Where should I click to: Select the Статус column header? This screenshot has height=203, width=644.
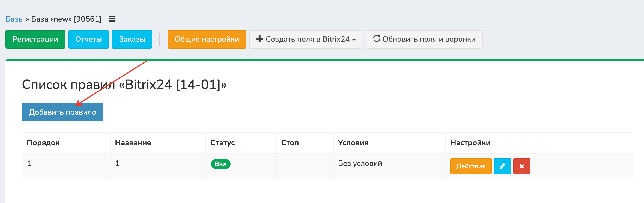[x=222, y=143]
